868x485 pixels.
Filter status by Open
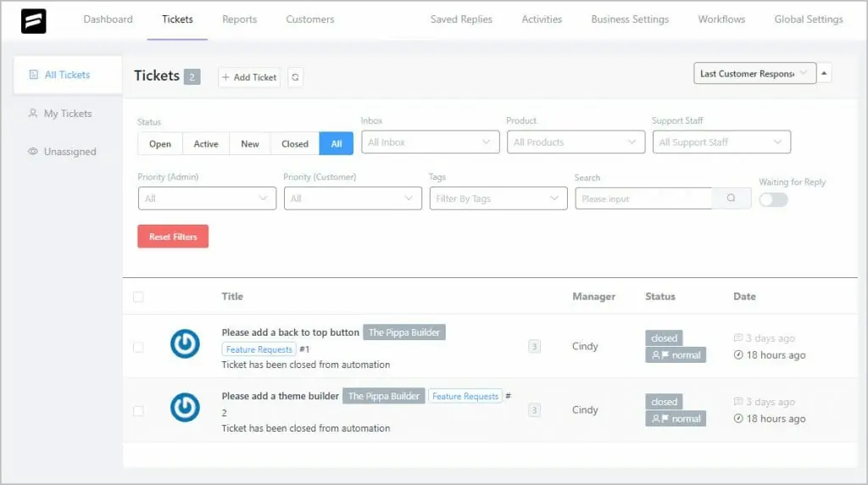(x=160, y=143)
